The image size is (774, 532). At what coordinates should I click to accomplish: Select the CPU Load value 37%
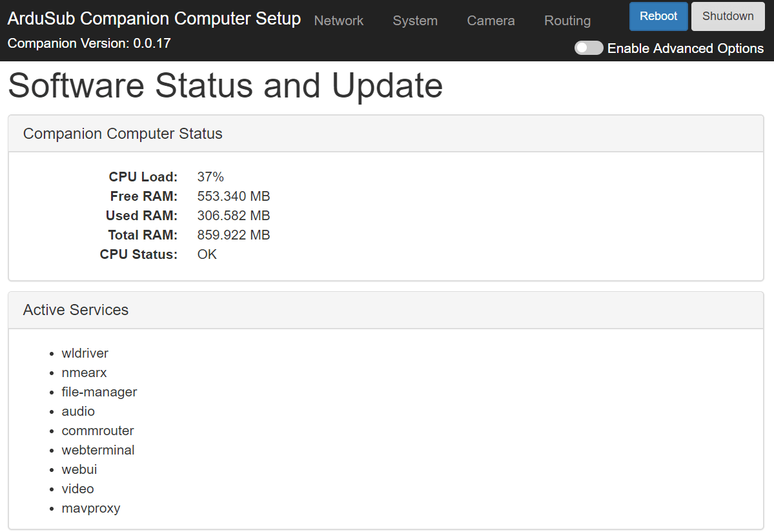(x=210, y=177)
